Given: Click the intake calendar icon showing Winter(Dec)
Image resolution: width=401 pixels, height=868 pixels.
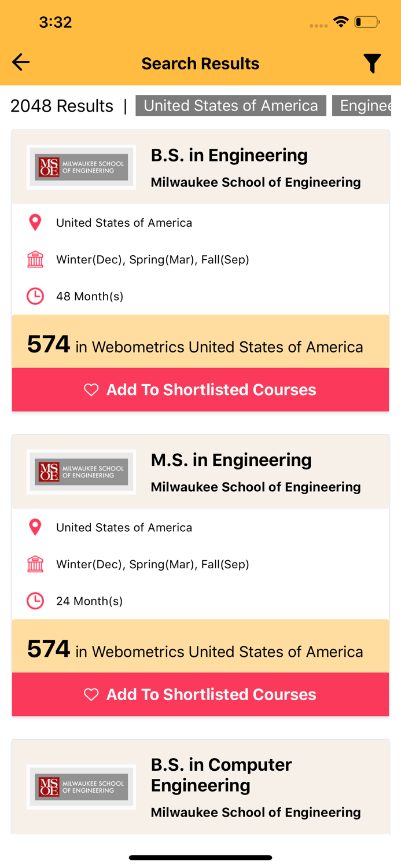Looking at the screenshot, I should [35, 259].
